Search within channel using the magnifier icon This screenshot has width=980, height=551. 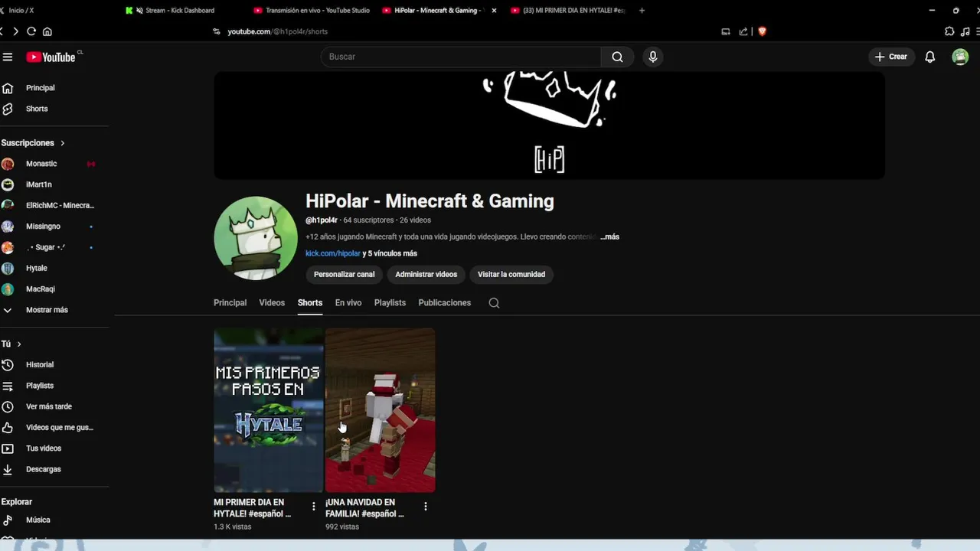click(494, 303)
